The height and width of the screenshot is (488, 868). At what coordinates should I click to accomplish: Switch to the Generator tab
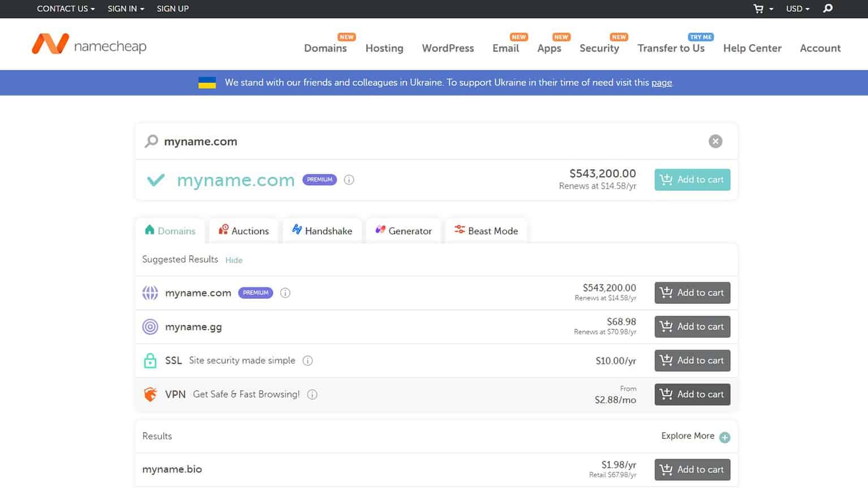coord(403,230)
